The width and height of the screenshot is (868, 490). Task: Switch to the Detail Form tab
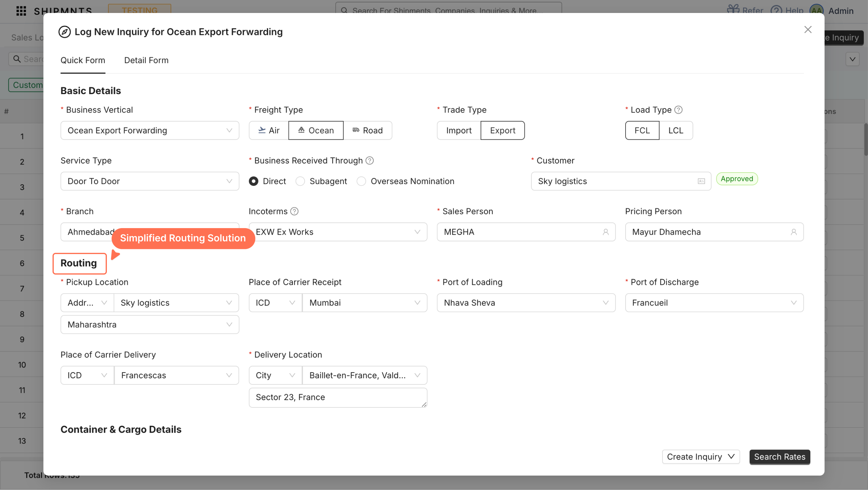[x=146, y=60]
